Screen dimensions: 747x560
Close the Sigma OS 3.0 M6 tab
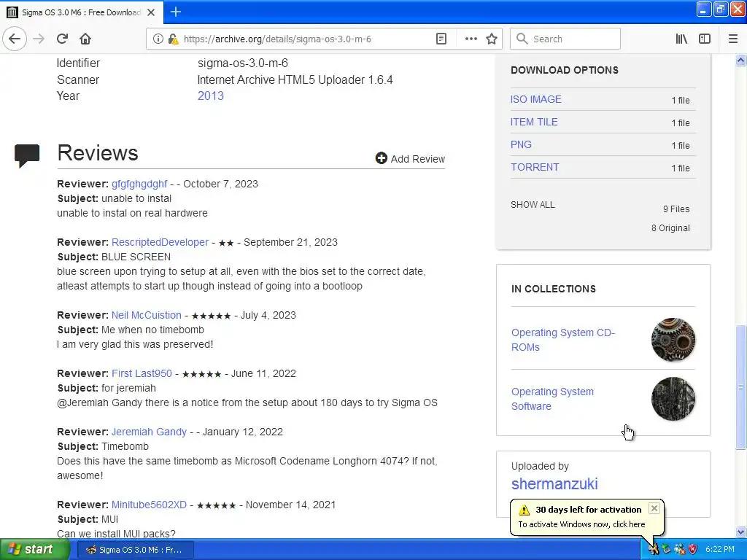151,12
